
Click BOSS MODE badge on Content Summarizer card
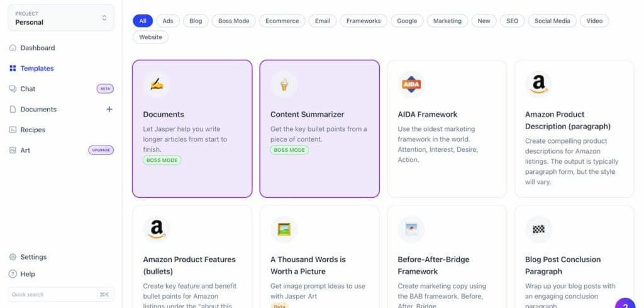[289, 150]
